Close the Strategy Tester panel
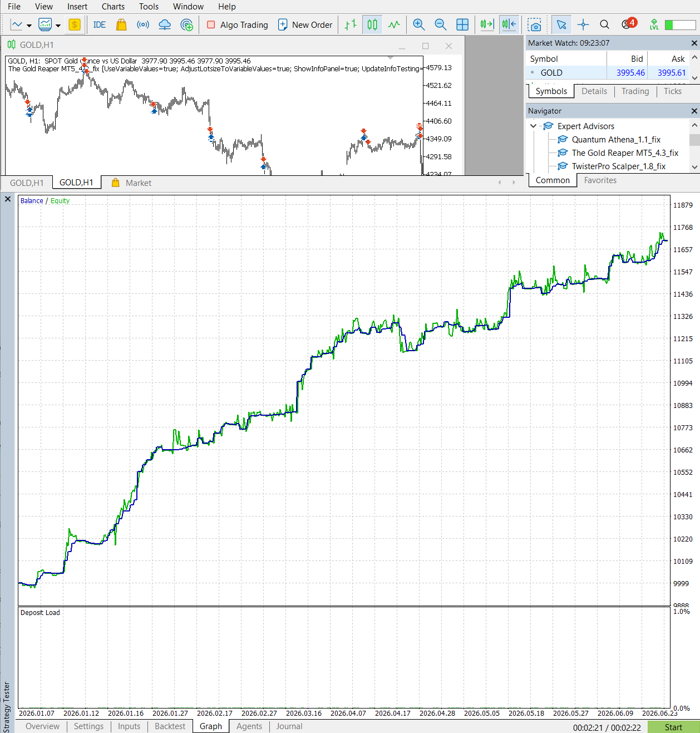700x733 pixels. point(8,199)
